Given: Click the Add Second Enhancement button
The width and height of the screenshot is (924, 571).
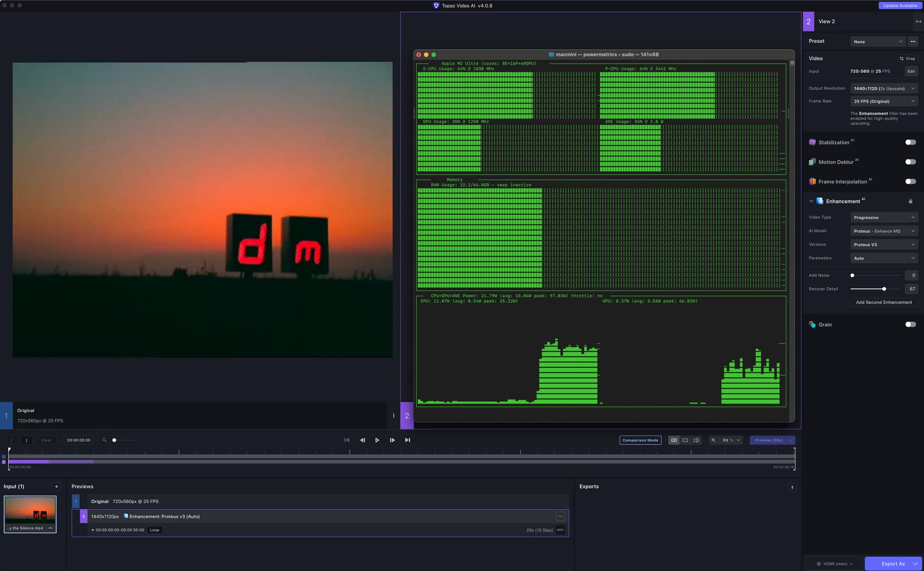Looking at the screenshot, I should point(884,302).
